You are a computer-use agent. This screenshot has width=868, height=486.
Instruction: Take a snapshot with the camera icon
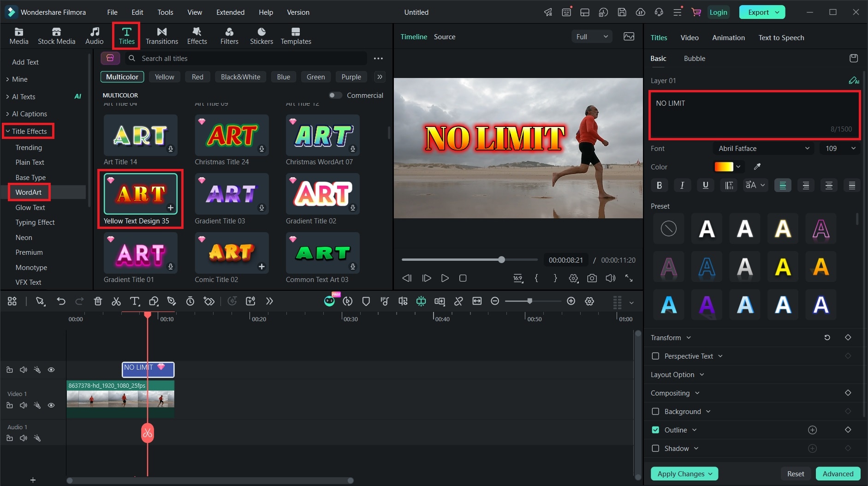592,278
